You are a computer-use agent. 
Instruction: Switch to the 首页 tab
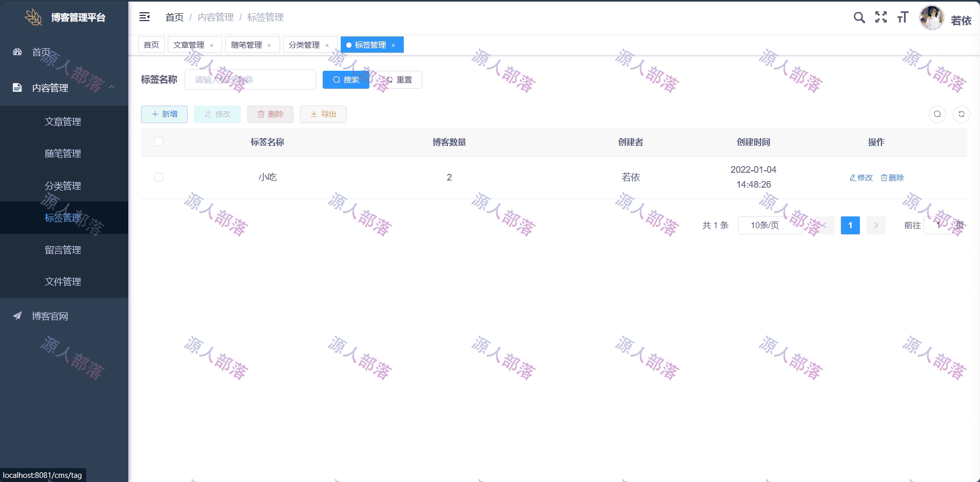(151, 45)
